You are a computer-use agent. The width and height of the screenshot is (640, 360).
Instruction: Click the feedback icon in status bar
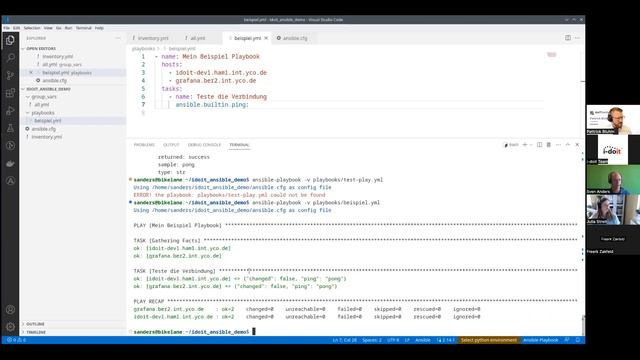(567, 340)
